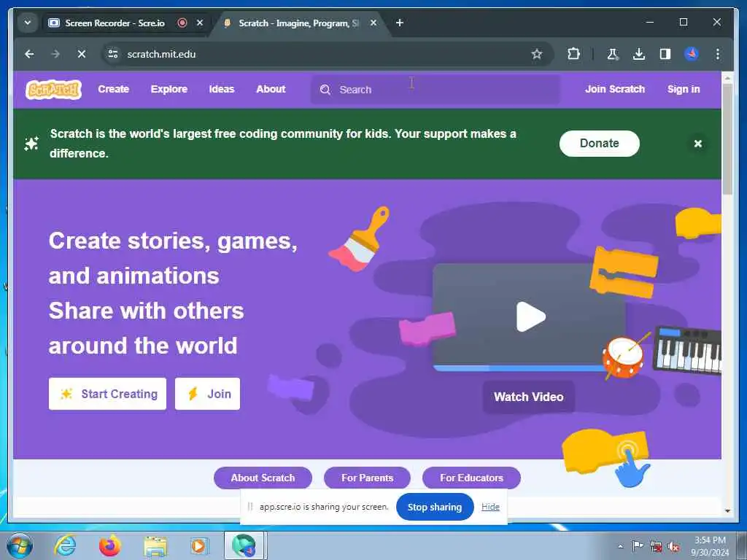Screen dimensions: 747x560
Task: Close the Screen Recorder tab
Action: (x=200, y=23)
